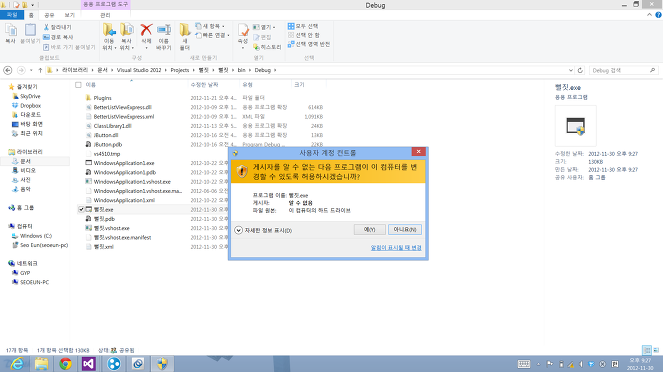The image size is (663, 372).
Task: Click the Up one level arrow
Action: [40, 70]
